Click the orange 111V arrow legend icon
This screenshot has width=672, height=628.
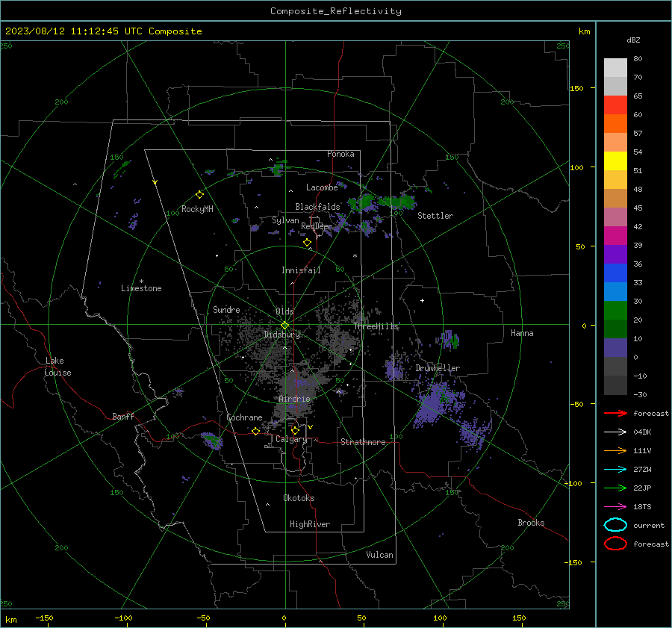tap(616, 450)
